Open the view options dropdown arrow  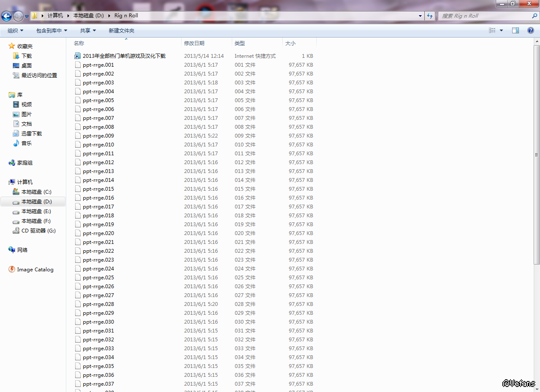point(501,30)
